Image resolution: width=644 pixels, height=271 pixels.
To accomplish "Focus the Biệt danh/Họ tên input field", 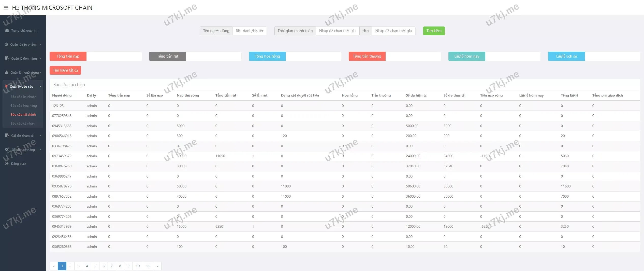I will (250, 31).
